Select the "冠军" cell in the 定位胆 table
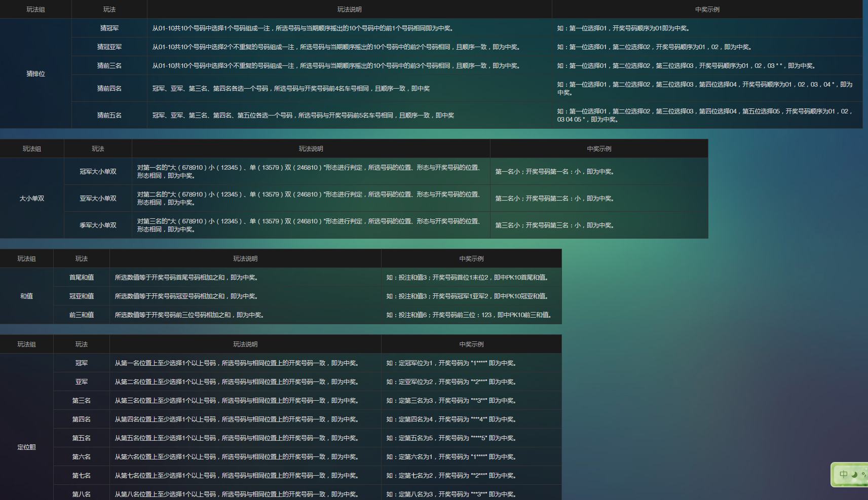This screenshot has height=500, width=868. (82, 363)
